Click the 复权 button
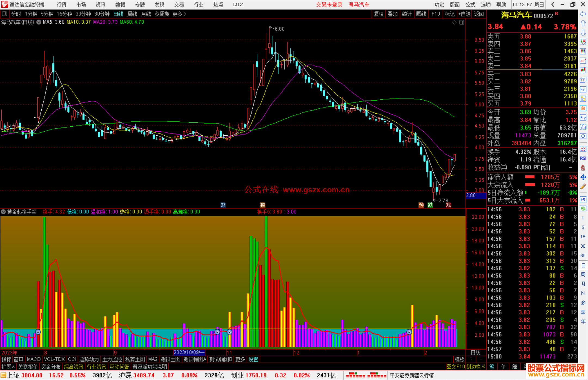 coord(378,14)
